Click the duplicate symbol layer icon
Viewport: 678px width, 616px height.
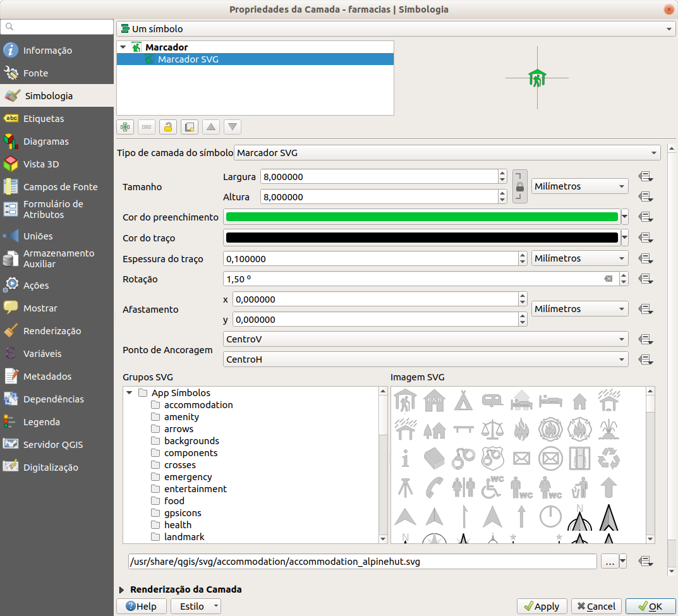[x=189, y=127]
